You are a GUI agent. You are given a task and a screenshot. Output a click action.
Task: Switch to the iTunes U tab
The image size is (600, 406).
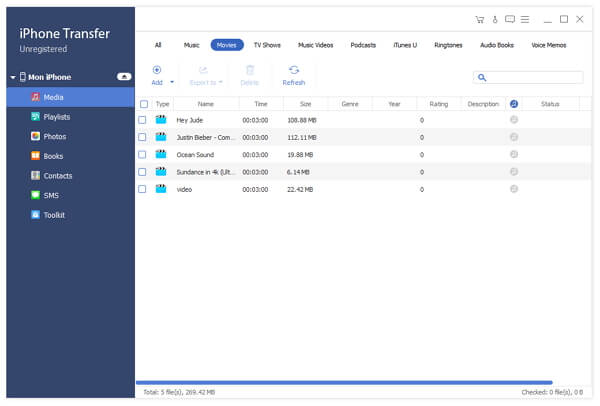[405, 45]
